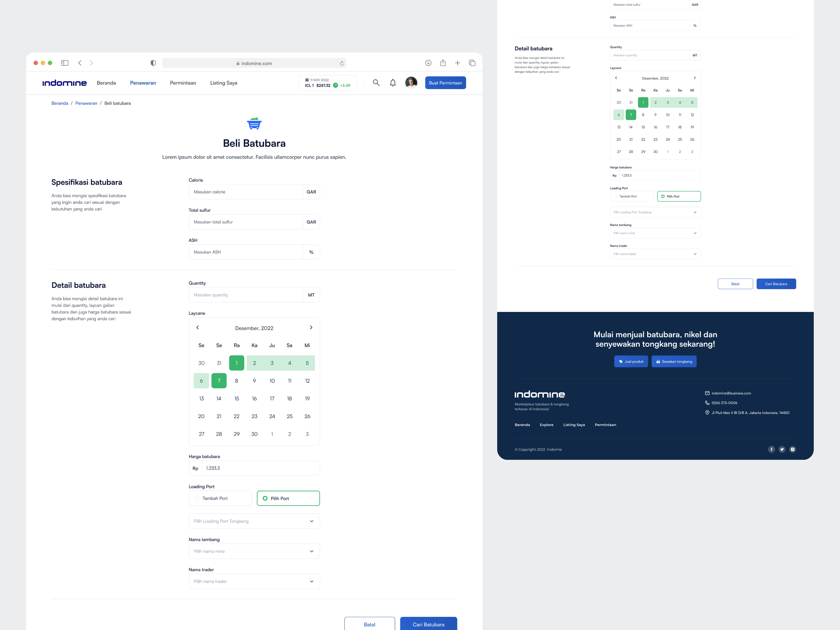
Task: Click the Safari share icon in the toolbar
Action: (x=443, y=63)
